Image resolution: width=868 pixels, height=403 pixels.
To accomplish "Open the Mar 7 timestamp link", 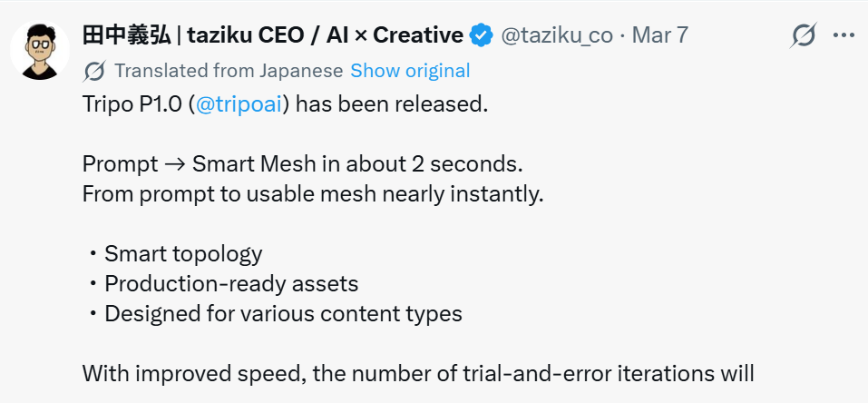I will pos(659,35).
